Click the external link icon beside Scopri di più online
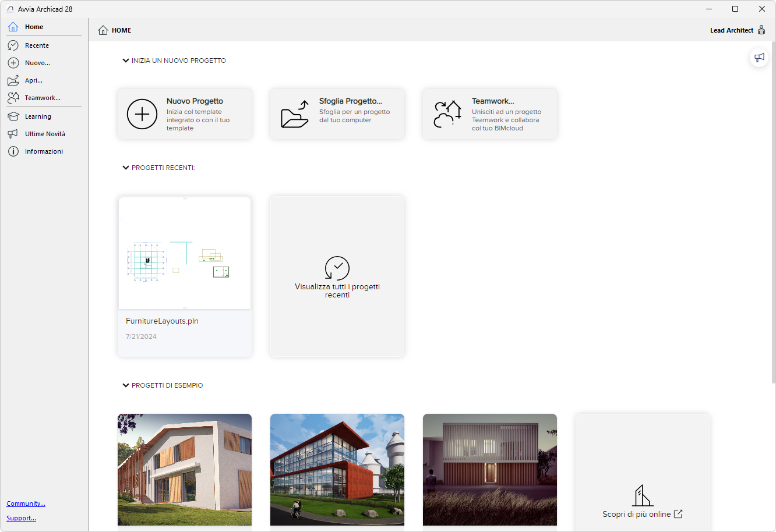The image size is (776, 532). click(x=678, y=514)
